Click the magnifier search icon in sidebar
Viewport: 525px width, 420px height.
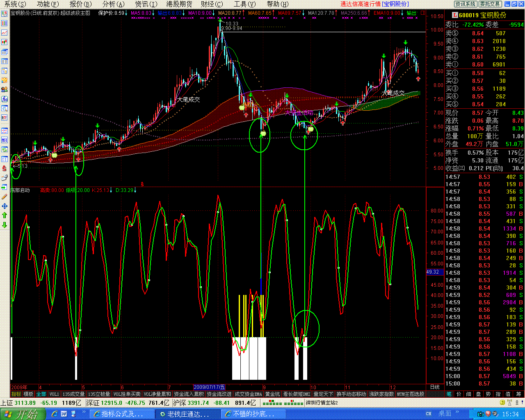click(x=5, y=109)
